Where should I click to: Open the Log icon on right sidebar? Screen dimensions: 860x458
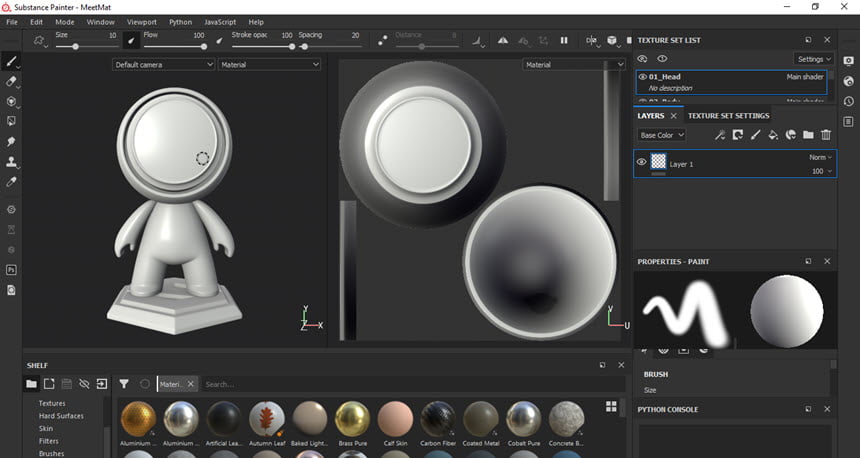click(848, 122)
